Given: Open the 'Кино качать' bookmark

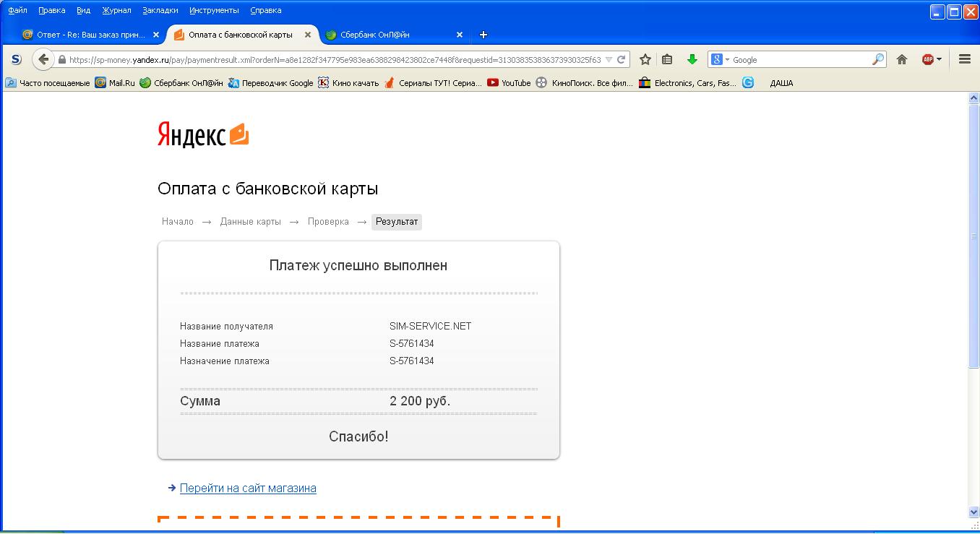Looking at the screenshot, I should click(348, 83).
